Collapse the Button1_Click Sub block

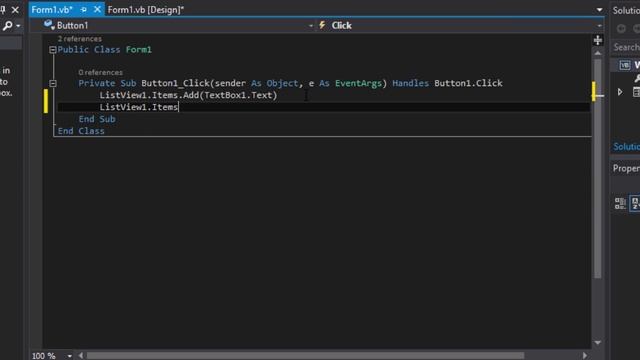click(x=53, y=83)
